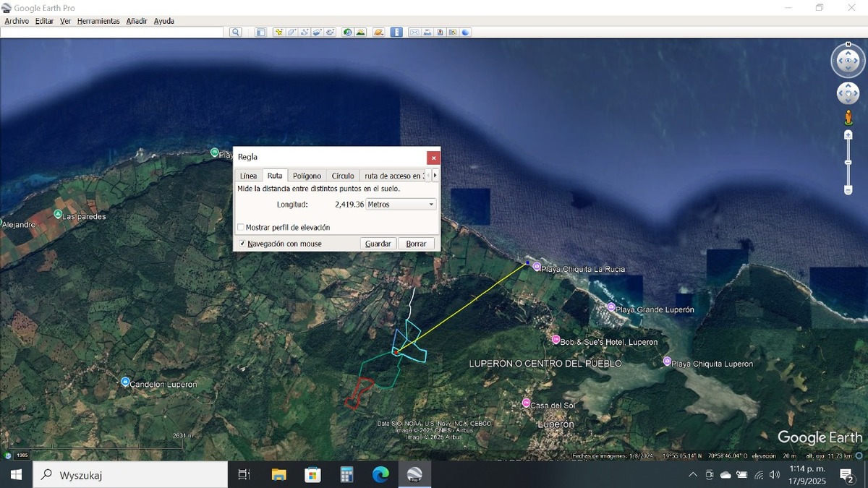The image size is (868, 488).
Task: Click the look-around compass control
Action: click(848, 61)
